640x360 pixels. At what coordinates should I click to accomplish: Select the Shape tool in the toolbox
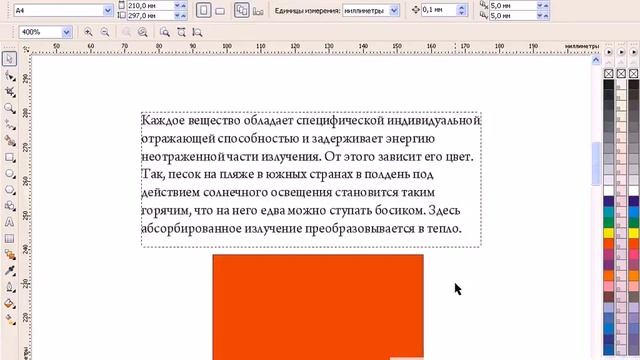coord(9,76)
